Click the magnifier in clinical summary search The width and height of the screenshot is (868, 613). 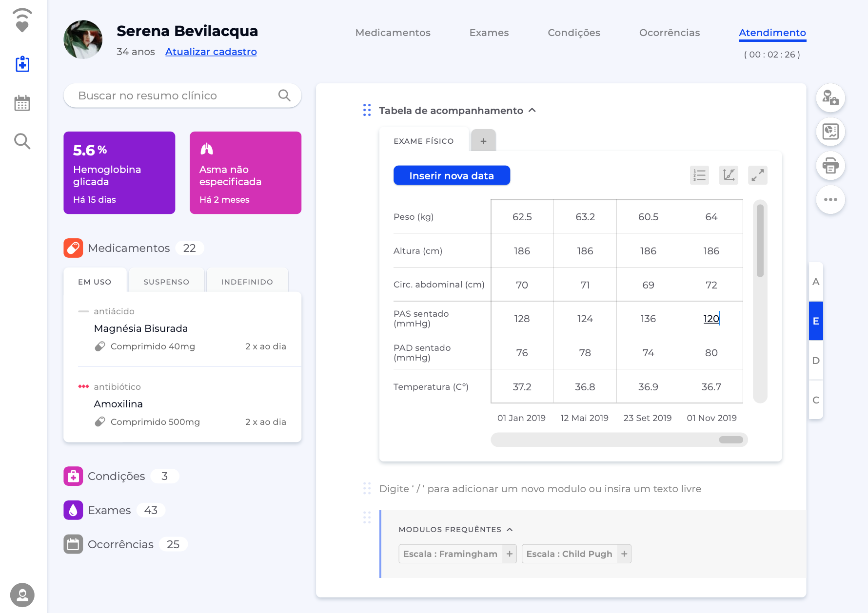(284, 96)
